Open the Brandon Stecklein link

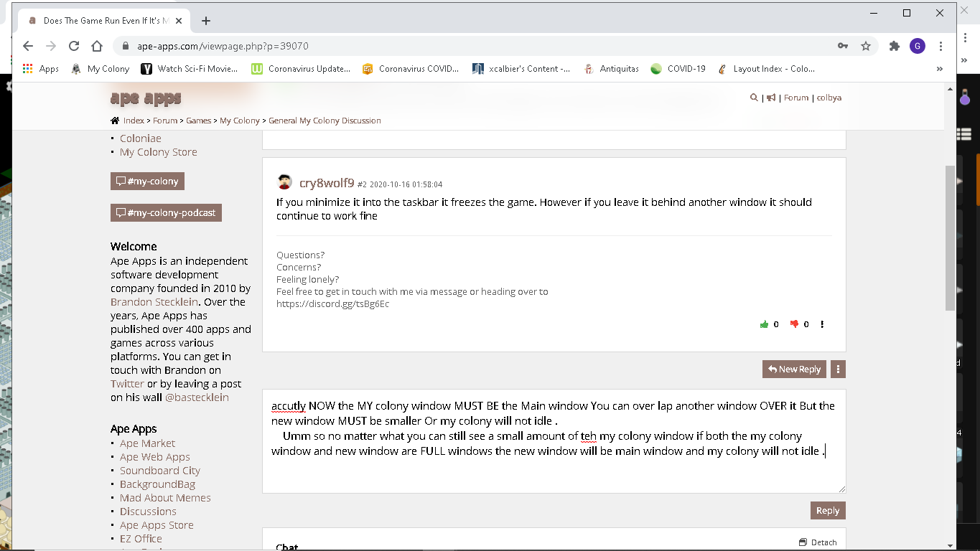[154, 302]
